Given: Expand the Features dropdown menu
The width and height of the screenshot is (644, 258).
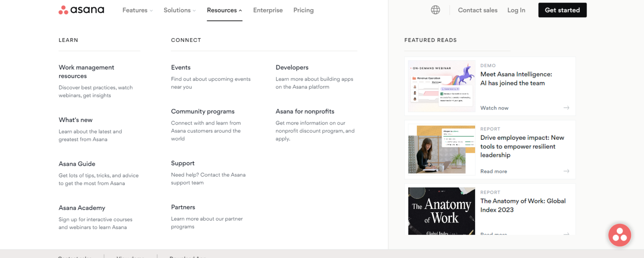Looking at the screenshot, I should click(x=137, y=10).
